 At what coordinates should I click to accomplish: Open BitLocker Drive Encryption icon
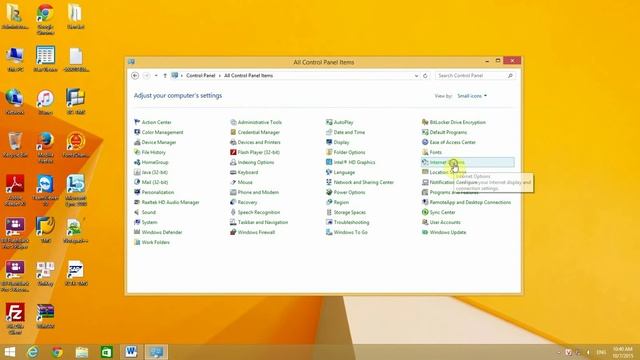tap(425, 122)
